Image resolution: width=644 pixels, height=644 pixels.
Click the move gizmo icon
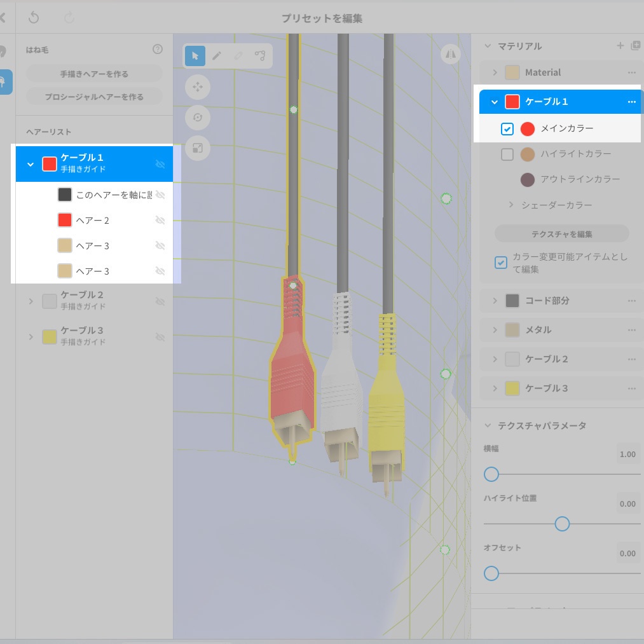coord(197,88)
